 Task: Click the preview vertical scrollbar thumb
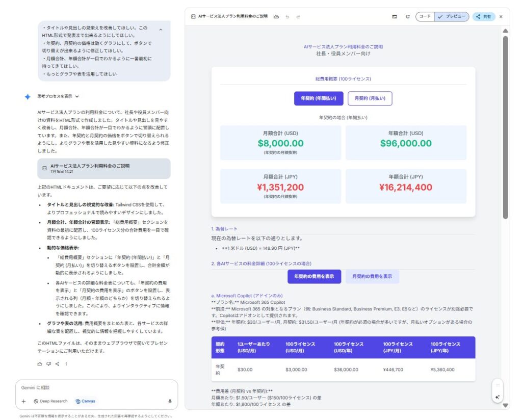(505, 127)
